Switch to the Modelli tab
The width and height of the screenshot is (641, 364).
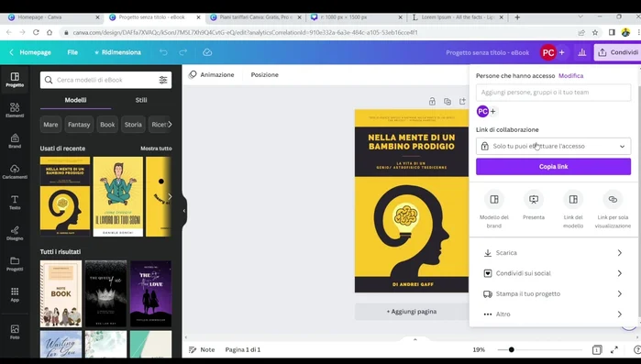75,100
